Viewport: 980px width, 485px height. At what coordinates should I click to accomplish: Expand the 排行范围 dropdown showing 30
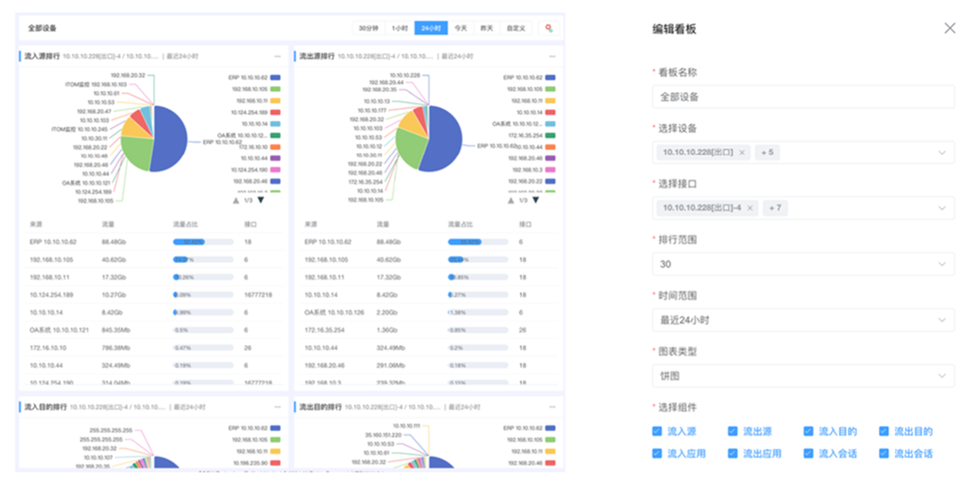802,264
